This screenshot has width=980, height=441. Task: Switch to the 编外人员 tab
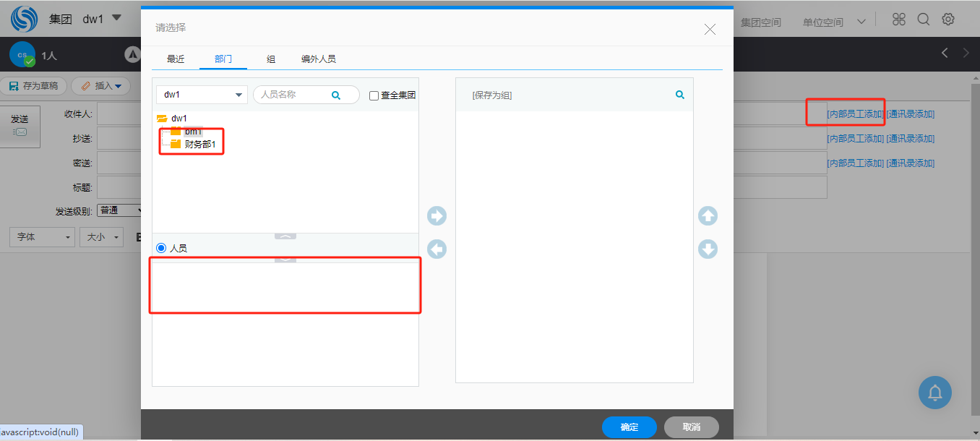pos(319,59)
